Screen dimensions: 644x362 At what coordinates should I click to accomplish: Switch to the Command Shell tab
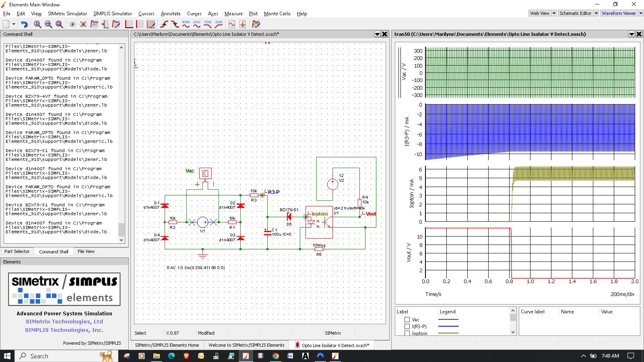(x=54, y=252)
